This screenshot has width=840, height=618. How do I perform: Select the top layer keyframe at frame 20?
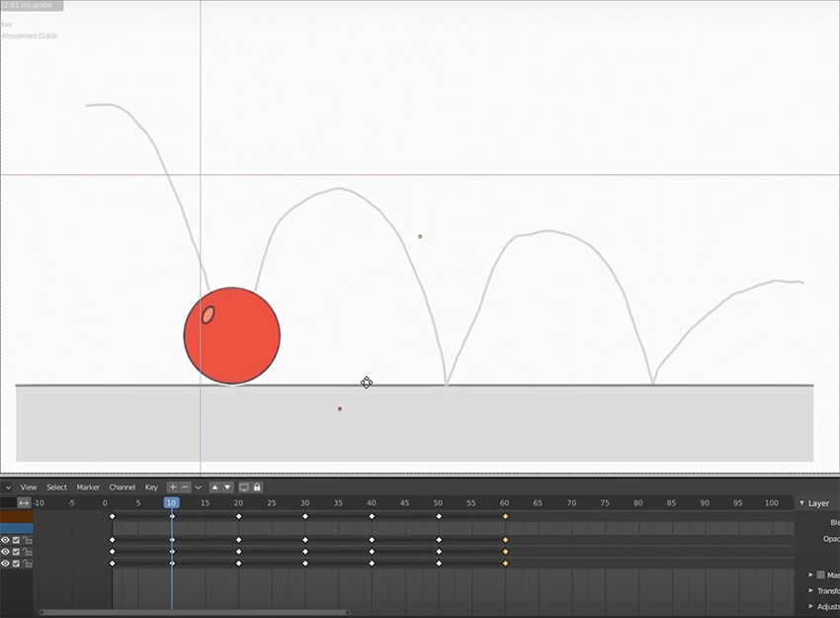(238, 540)
